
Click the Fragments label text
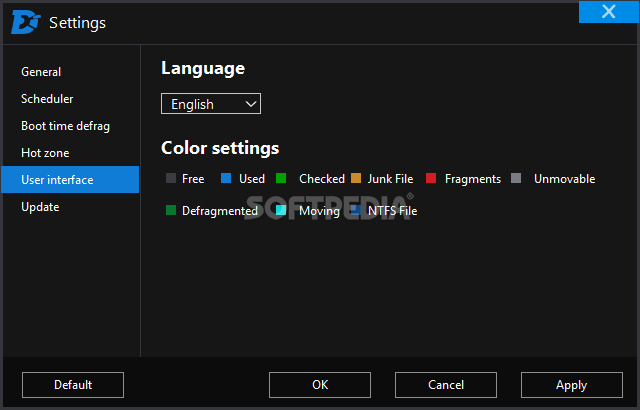tap(473, 179)
